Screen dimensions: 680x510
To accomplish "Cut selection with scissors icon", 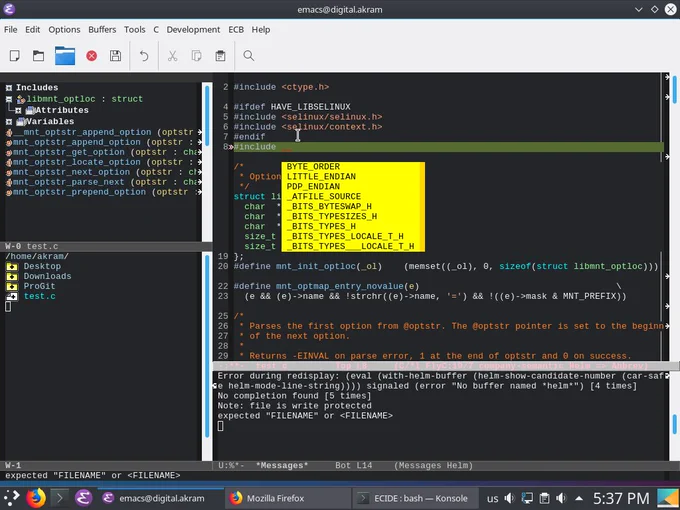I will pyautogui.click(x=173, y=56).
